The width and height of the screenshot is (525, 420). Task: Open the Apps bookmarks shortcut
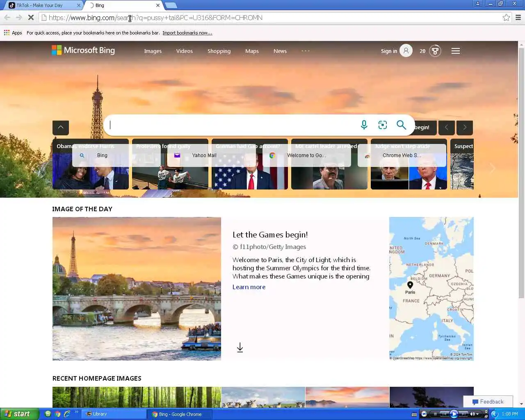pyautogui.click(x=13, y=33)
